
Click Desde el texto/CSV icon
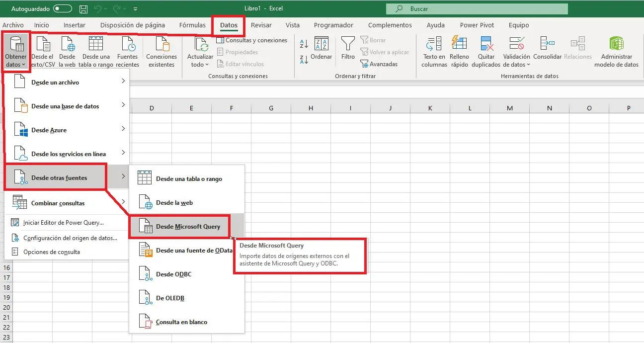[42, 45]
